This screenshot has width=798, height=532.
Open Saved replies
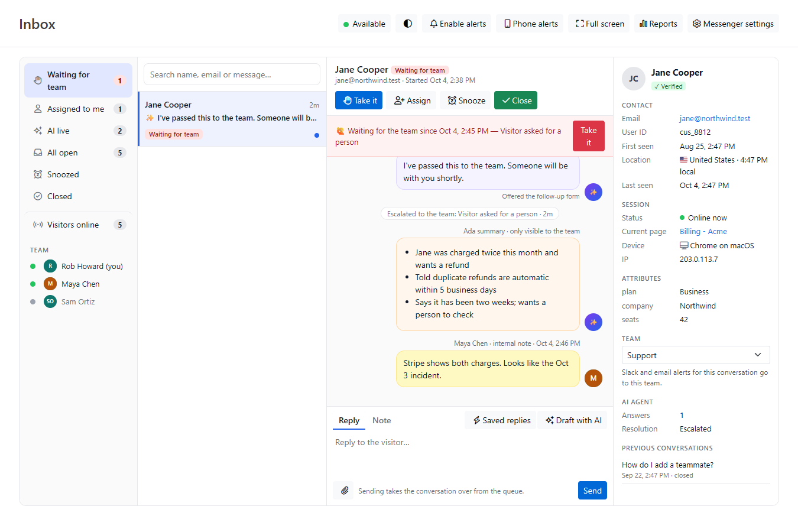click(501, 420)
